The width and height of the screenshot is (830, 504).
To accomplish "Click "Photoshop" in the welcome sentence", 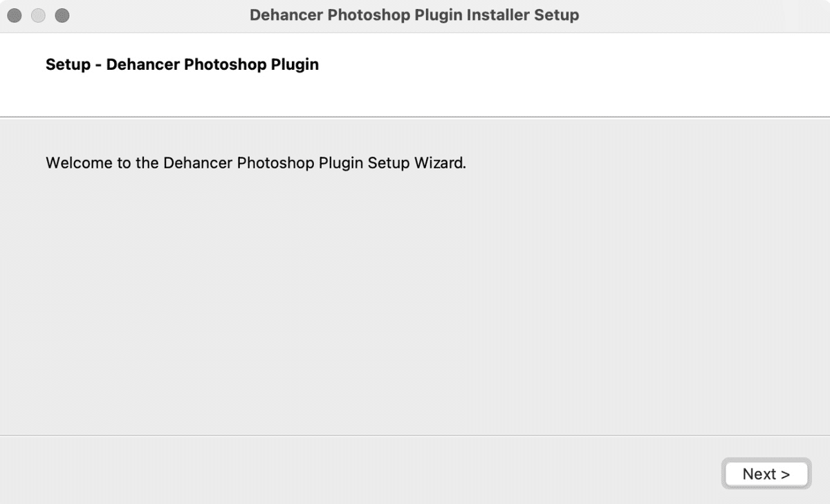I will coord(275,164).
